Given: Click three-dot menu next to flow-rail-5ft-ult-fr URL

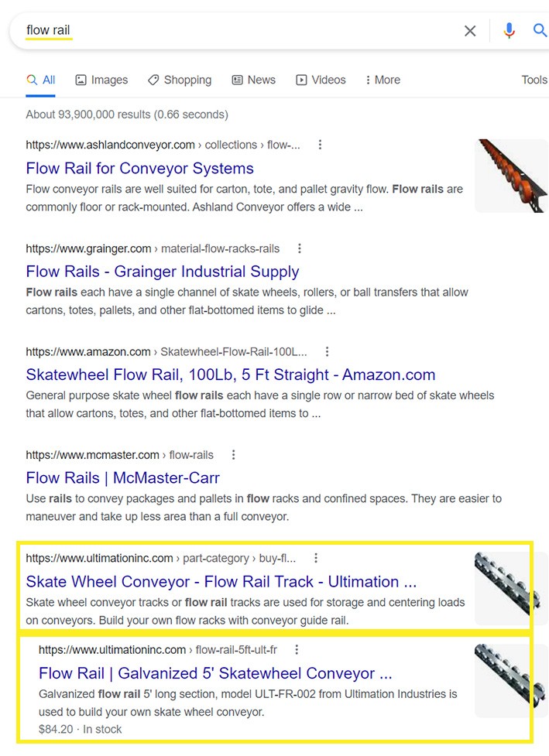Looking at the screenshot, I should (x=297, y=650).
